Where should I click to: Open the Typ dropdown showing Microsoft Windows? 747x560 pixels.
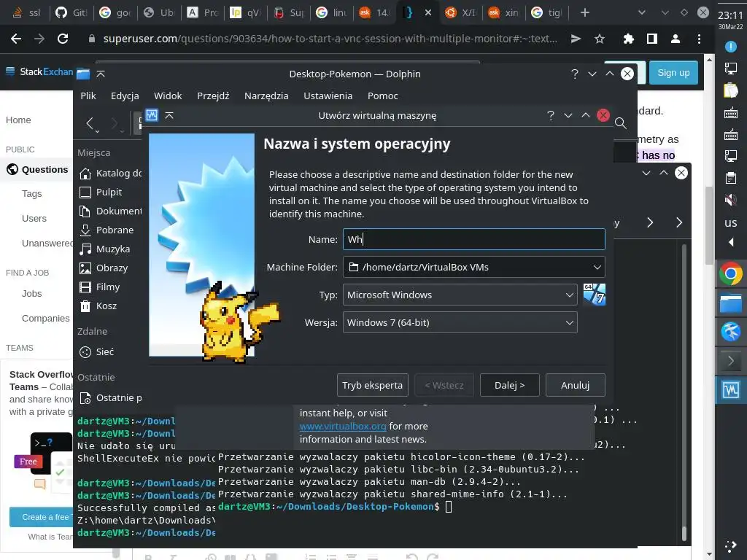[x=460, y=295]
